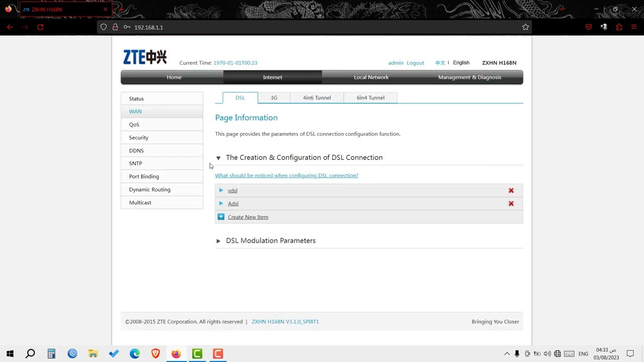Open Security in the sidebar
Screen dimensions: 644x362
click(x=162, y=138)
